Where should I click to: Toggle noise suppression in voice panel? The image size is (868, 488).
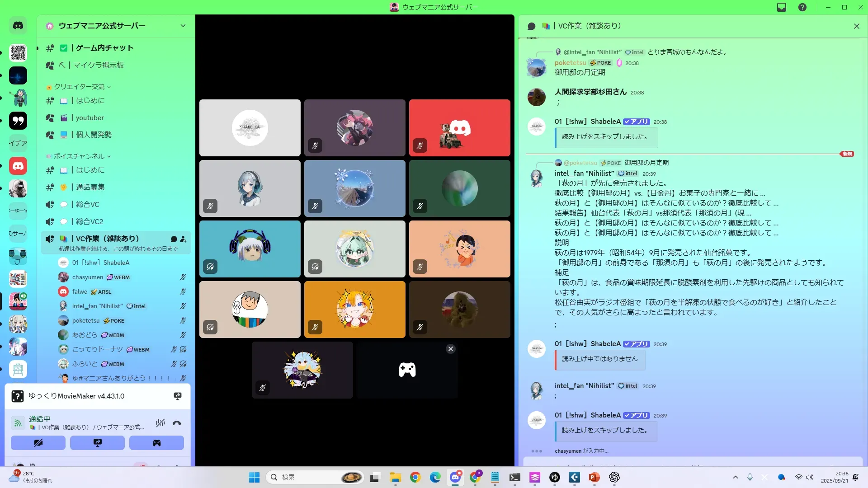(x=160, y=423)
